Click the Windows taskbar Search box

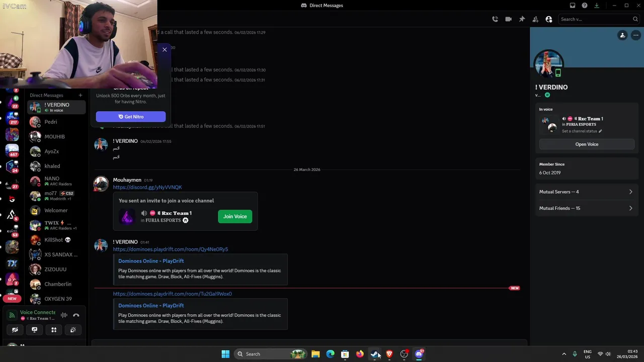pos(272,354)
